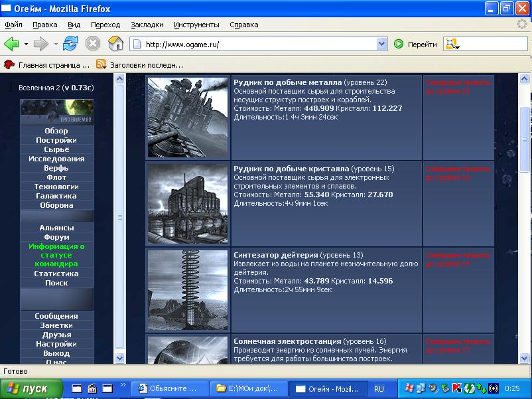Open the Forward history dropdown arrow

(56, 44)
